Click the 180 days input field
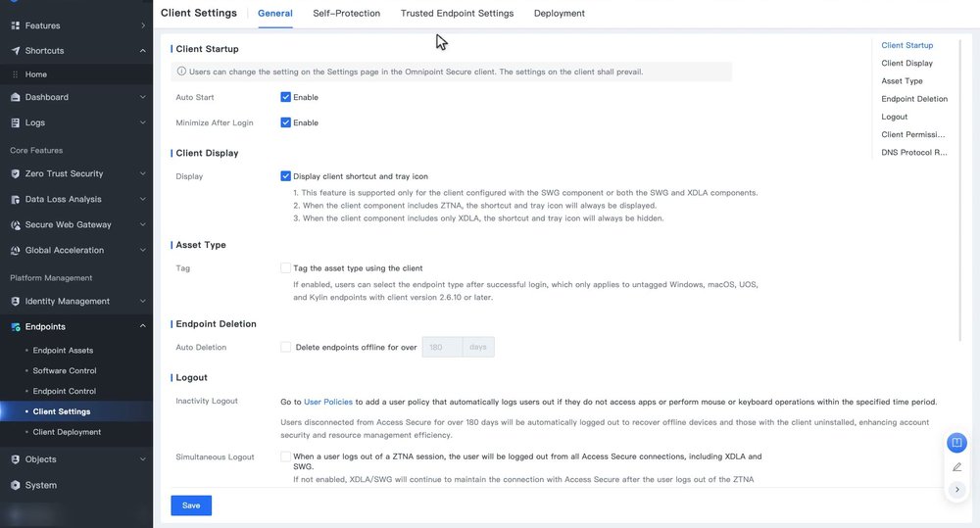Image resolution: width=980 pixels, height=528 pixels. [x=442, y=347]
